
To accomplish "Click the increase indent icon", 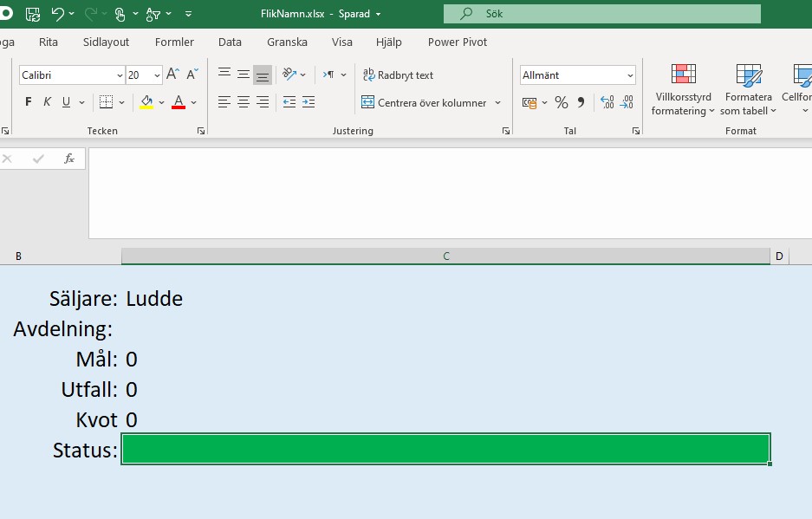I will 308,102.
